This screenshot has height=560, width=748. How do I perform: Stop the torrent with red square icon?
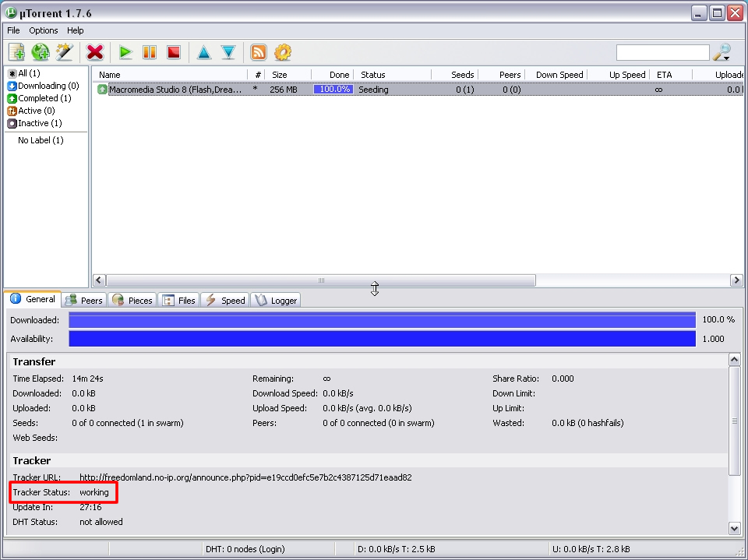(174, 52)
